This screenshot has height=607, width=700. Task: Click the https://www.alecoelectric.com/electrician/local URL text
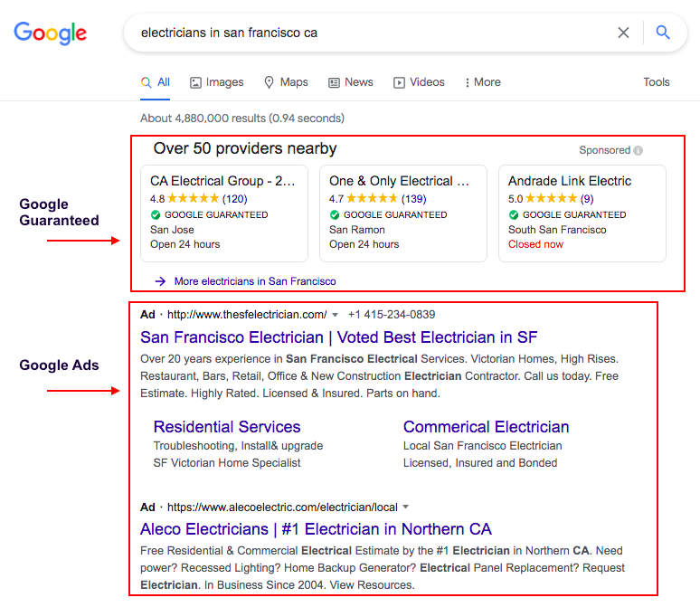click(x=282, y=507)
